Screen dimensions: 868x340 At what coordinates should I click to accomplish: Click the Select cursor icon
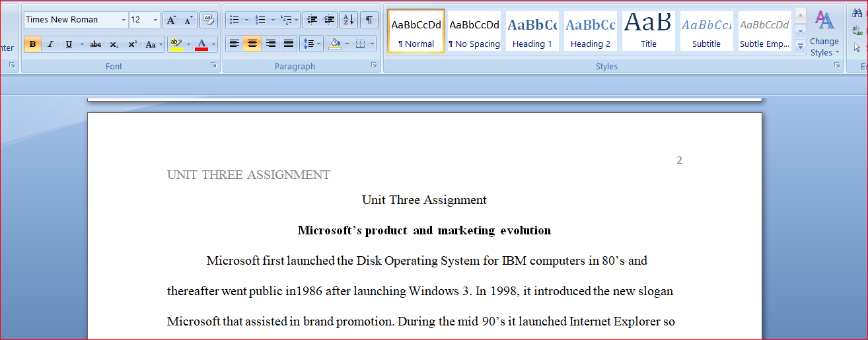coord(857,48)
